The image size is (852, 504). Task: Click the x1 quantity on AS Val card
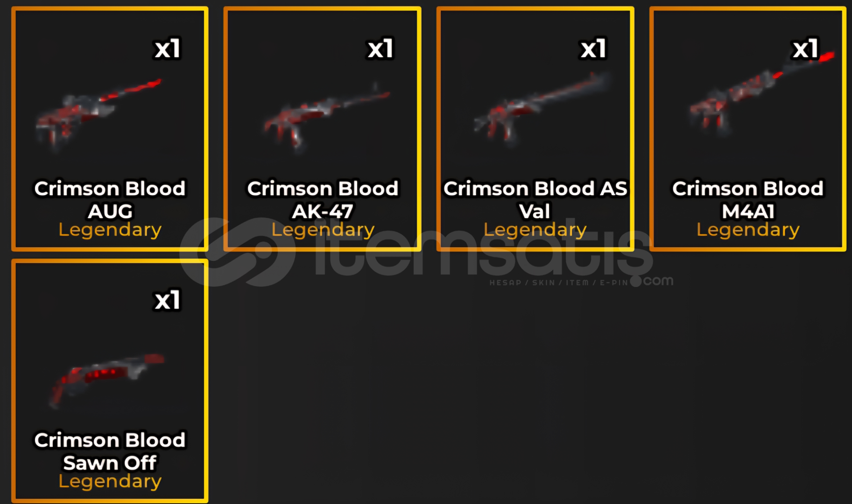593,49
